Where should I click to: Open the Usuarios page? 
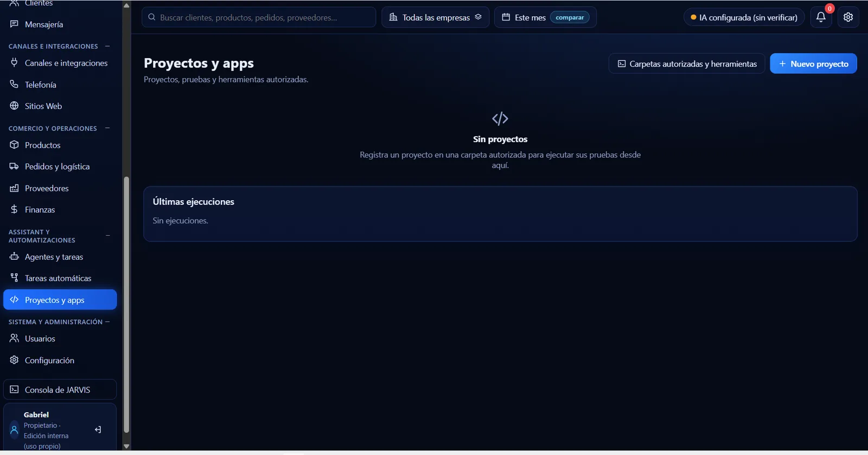coord(60,338)
